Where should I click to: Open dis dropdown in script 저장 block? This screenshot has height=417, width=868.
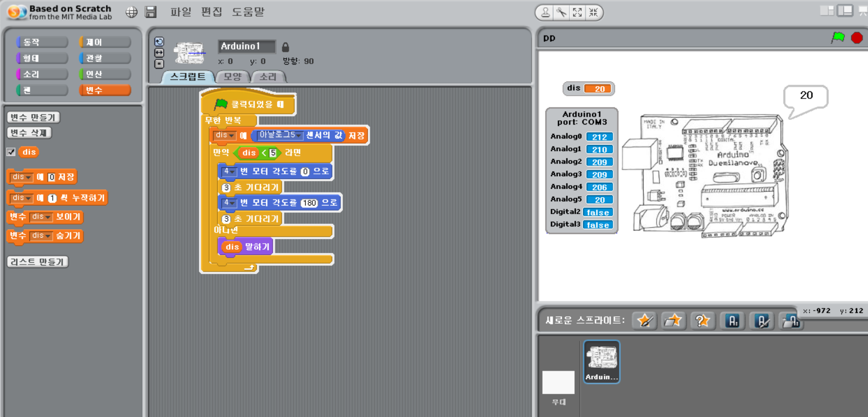(224, 135)
